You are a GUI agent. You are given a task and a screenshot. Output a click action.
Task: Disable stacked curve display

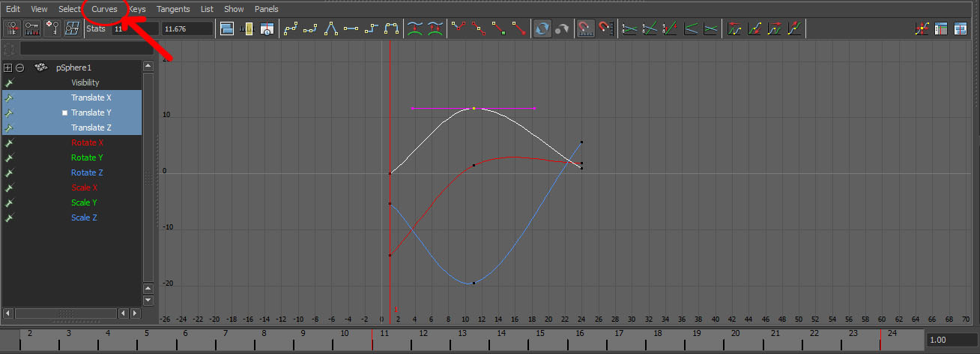710,28
